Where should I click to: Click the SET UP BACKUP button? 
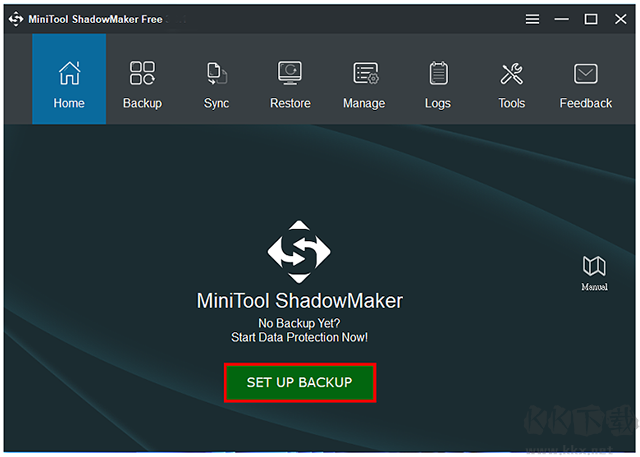[300, 383]
